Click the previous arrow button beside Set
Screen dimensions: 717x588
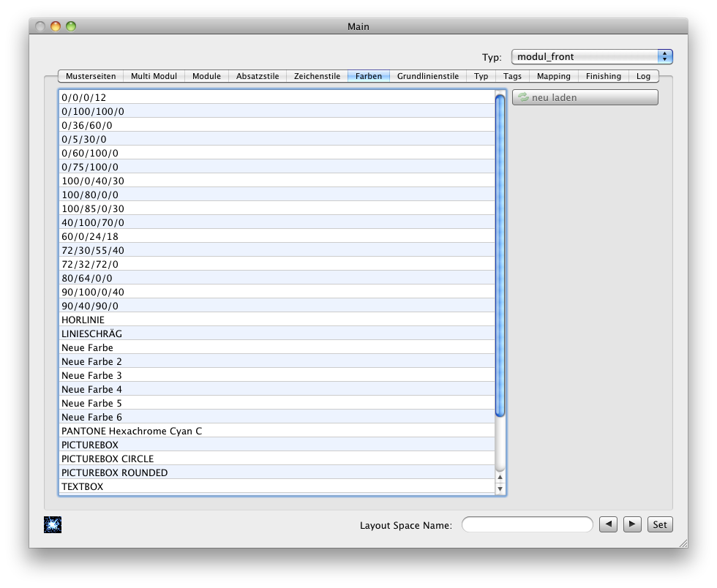608,524
